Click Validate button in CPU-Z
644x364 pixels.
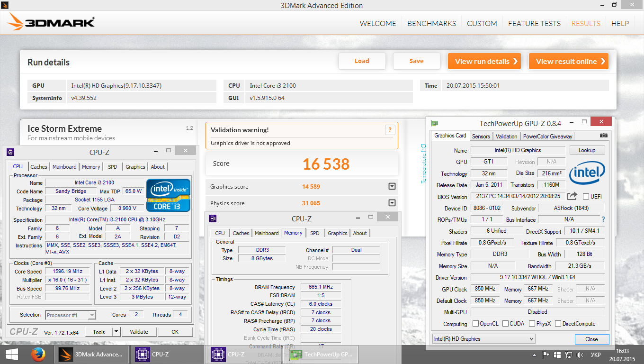(x=139, y=332)
